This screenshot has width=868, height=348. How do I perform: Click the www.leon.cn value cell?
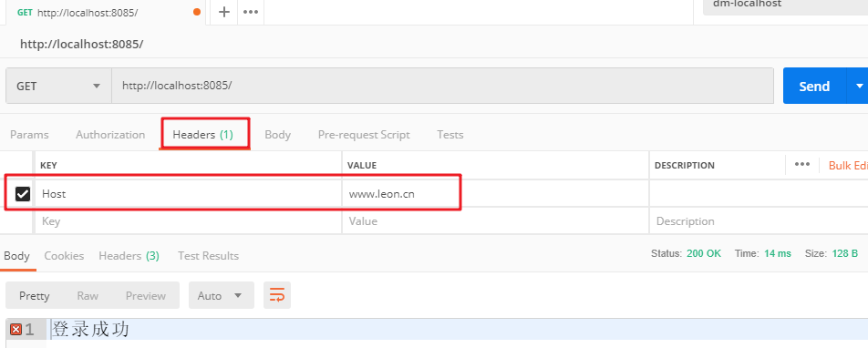(x=495, y=194)
